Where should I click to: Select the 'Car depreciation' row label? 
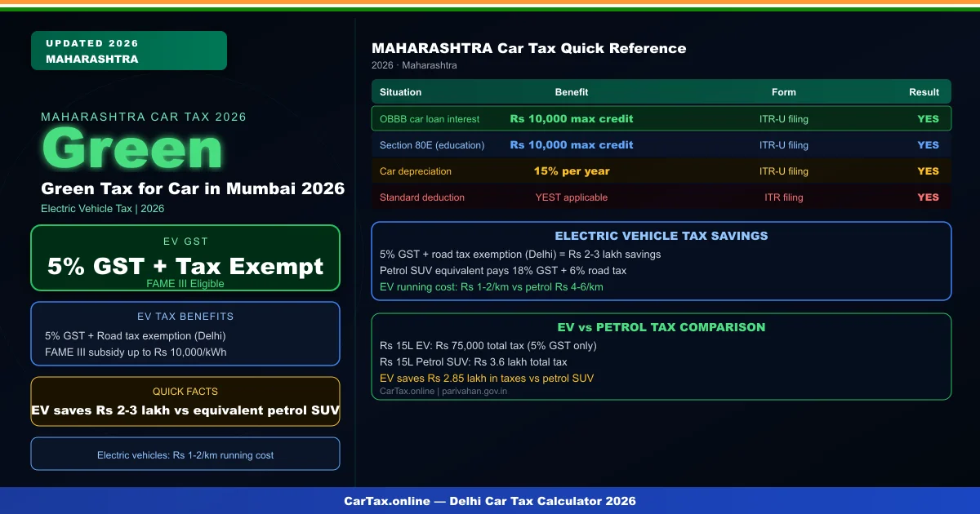click(416, 171)
